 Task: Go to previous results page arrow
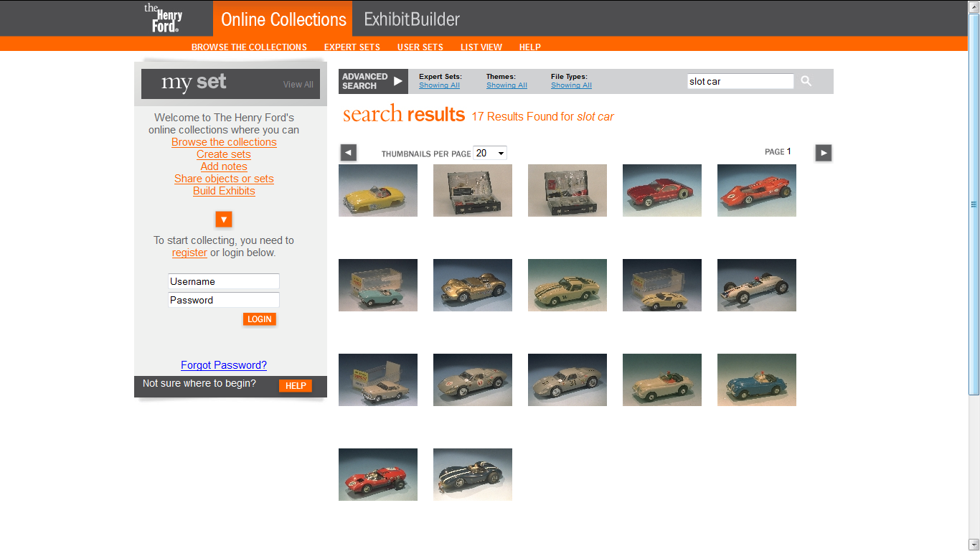pos(348,153)
